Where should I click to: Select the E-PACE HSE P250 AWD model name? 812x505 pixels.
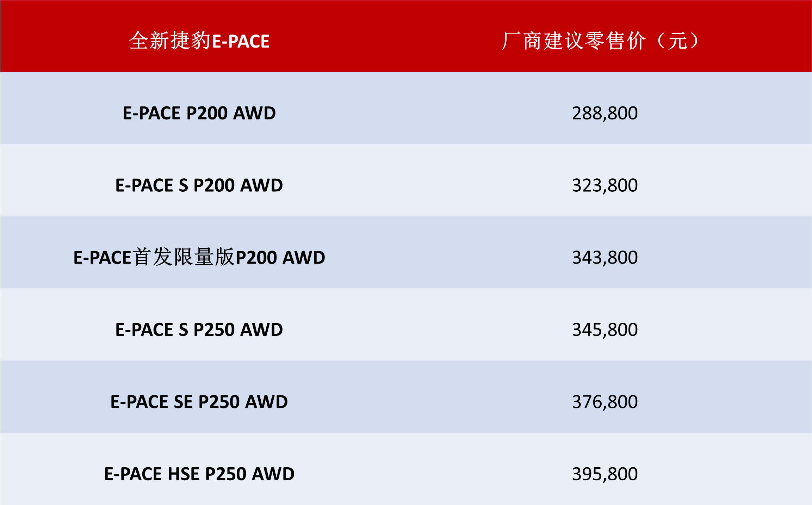pos(199,474)
